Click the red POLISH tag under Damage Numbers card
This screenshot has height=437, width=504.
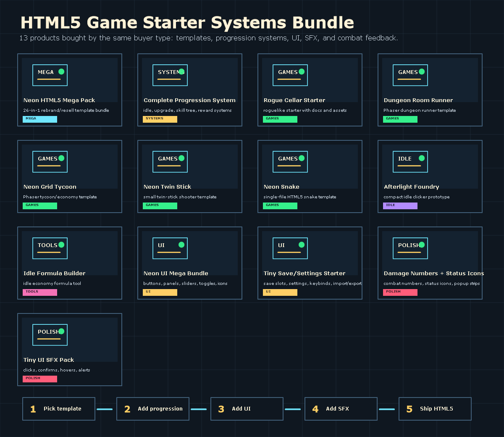[400, 292]
